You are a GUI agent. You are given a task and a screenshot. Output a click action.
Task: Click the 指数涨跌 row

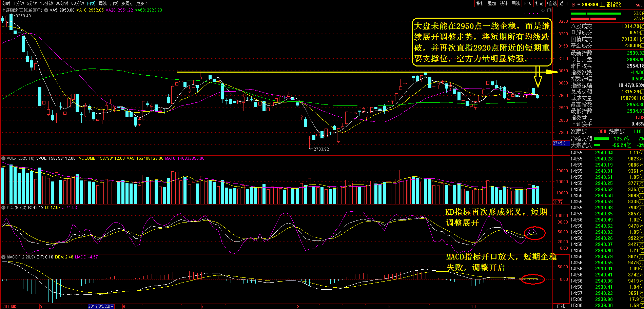coord(607,72)
